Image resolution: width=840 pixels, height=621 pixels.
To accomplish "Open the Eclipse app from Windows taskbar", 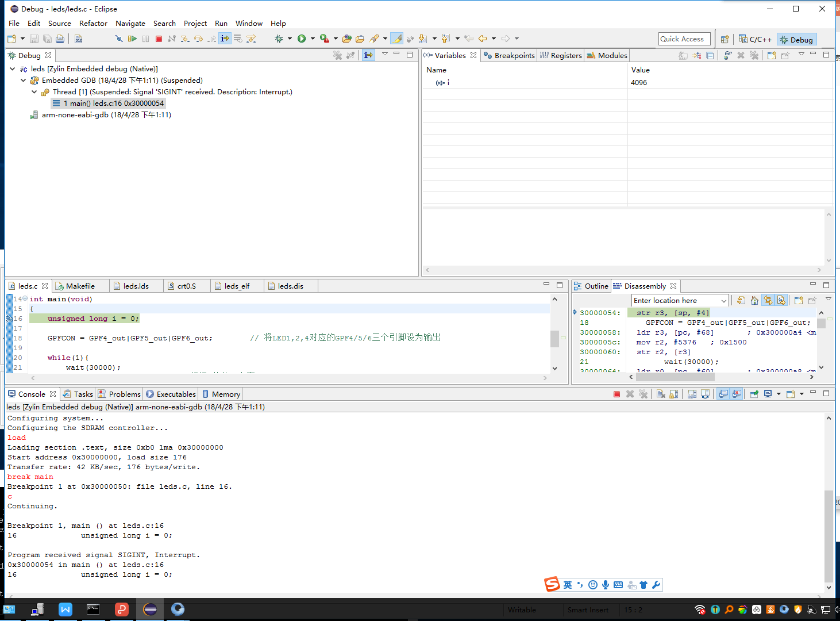I will (150, 609).
